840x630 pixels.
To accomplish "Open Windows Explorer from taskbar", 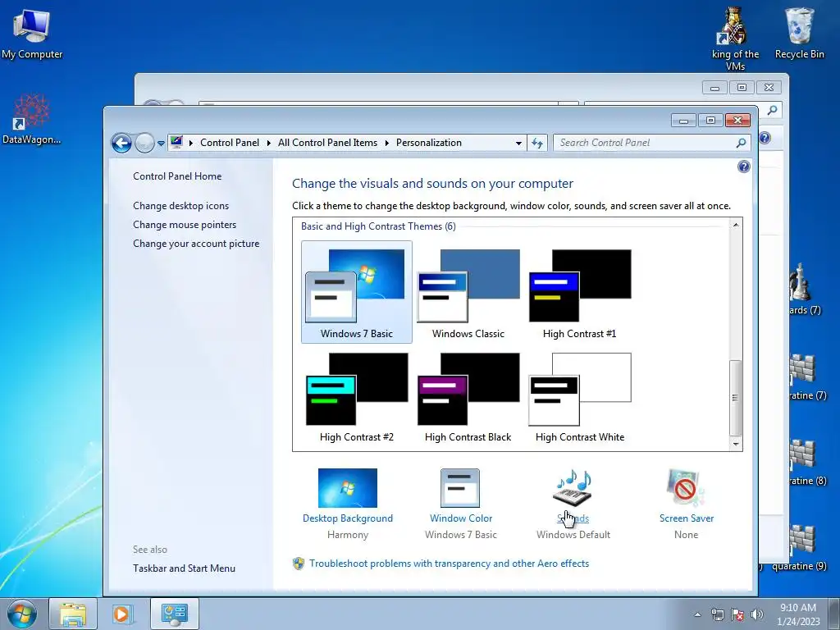I will pos(73,614).
